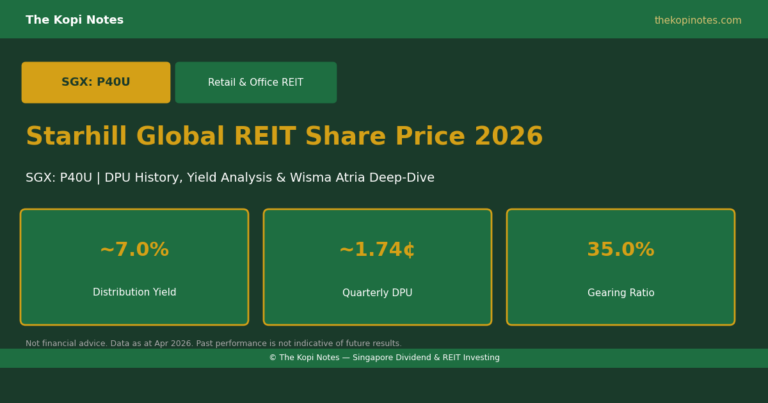Open the thekopinotes.com link
Viewport: 768px width, 403px height.
click(x=697, y=20)
